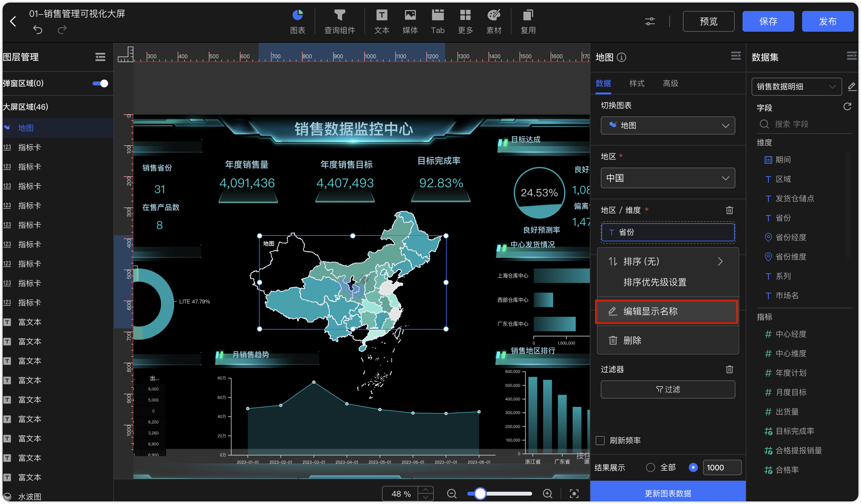The width and height of the screenshot is (861, 504).
Task: Switch to the 数据 tab
Action: pos(603,83)
